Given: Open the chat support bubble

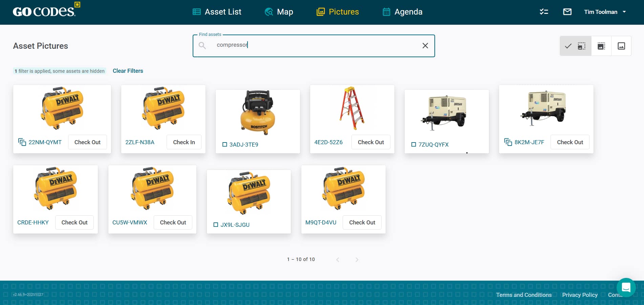Looking at the screenshot, I should point(626,287).
